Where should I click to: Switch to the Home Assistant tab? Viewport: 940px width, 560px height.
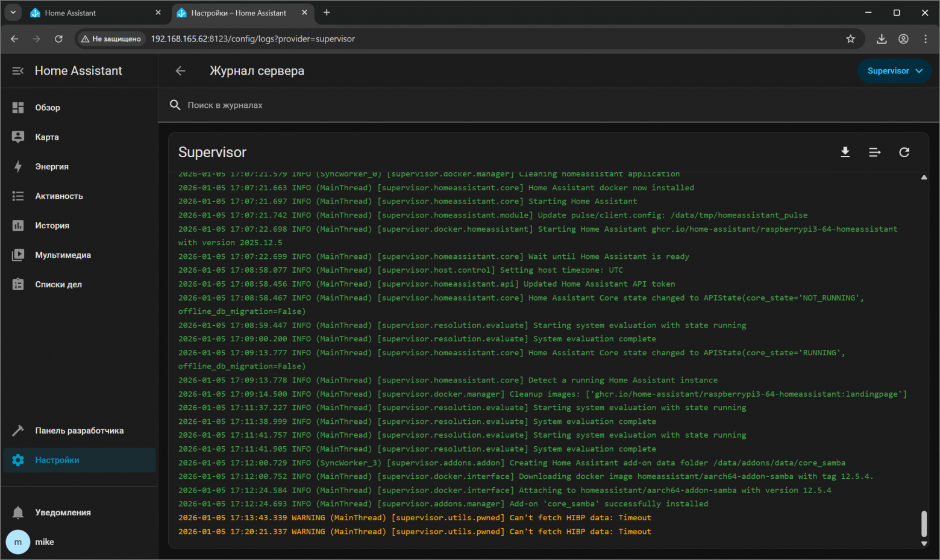90,13
